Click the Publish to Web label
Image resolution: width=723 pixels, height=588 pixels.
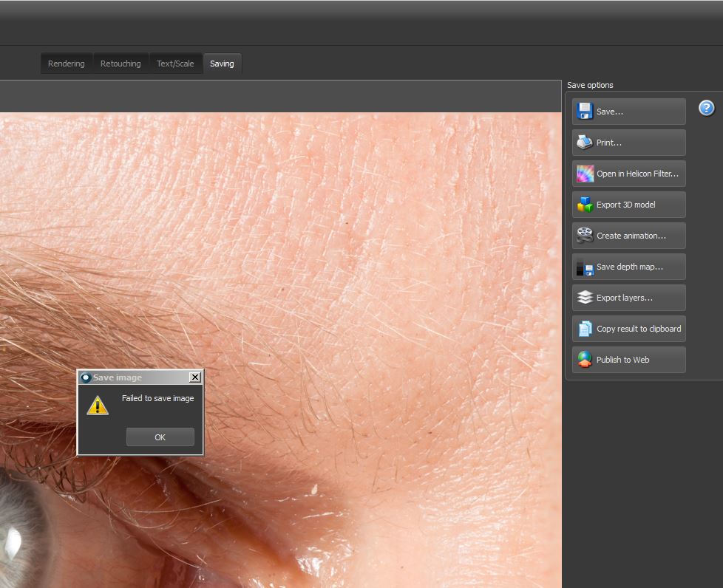622,360
